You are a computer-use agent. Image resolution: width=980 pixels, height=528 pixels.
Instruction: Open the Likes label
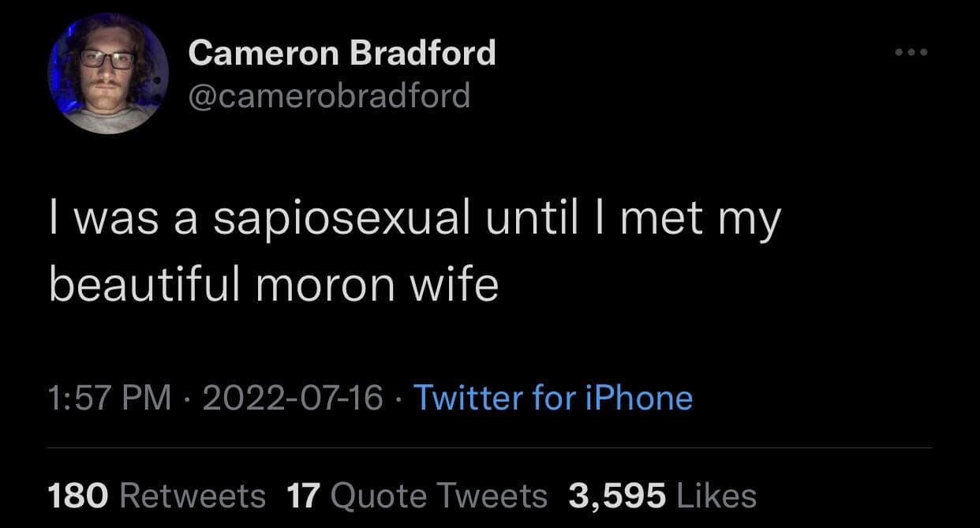point(716,496)
